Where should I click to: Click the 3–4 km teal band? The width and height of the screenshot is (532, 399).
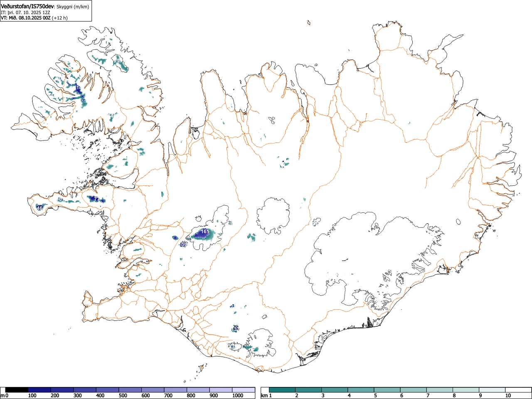coord(335,390)
